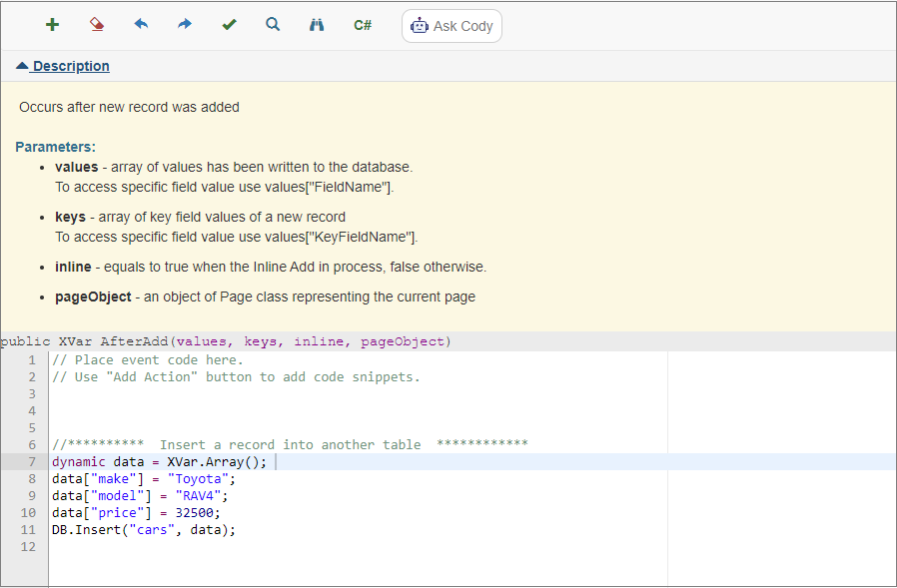Click the binoculars find icon

point(317,25)
